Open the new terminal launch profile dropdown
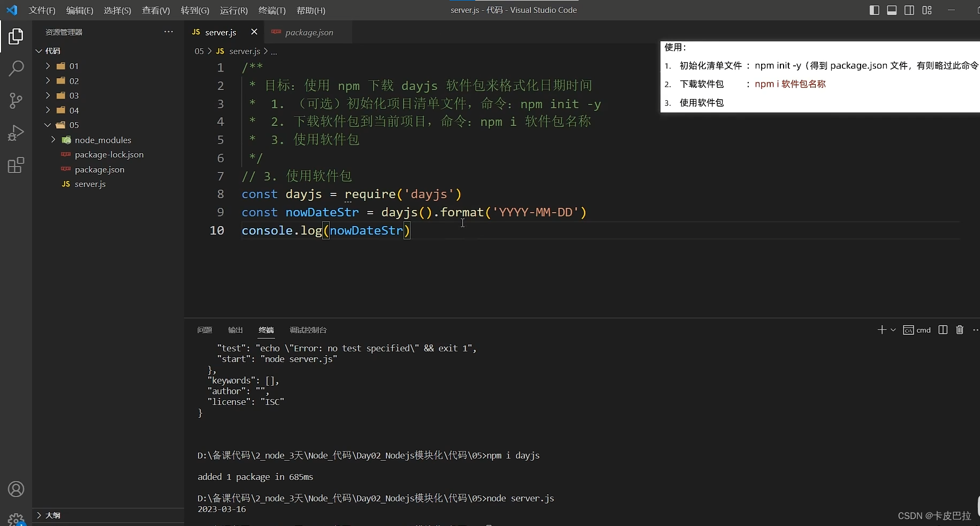980x526 pixels. coord(893,330)
